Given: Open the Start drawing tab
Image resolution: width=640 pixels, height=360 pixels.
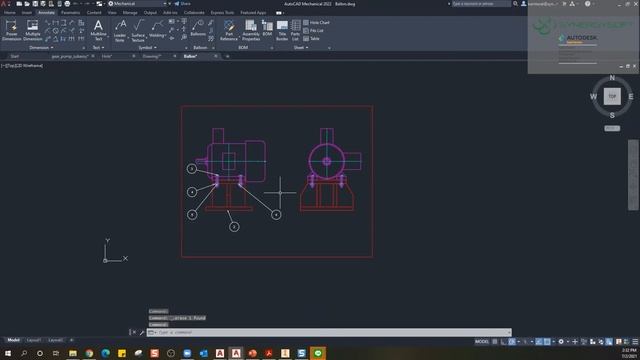Looking at the screenshot, I should point(14,56).
